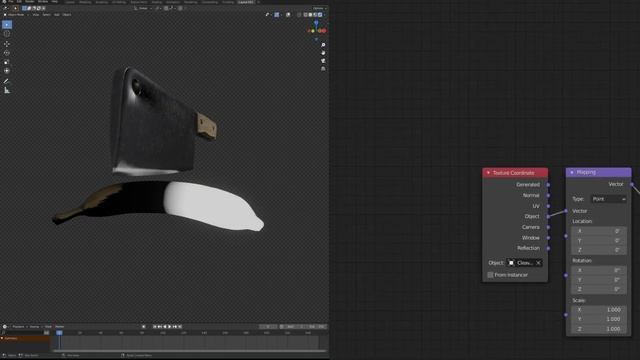Select the Select Box tool
The width and height of the screenshot is (640, 360).
pos(7,25)
